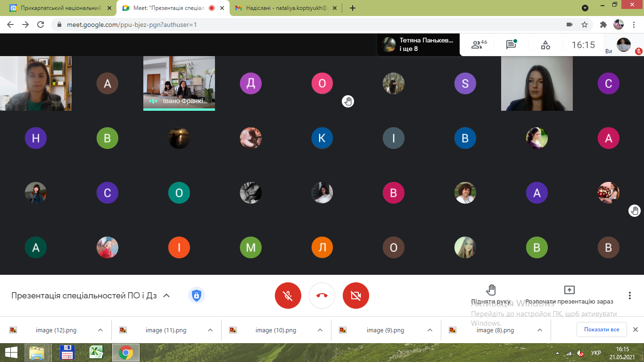Click the Показати все downloads button

click(x=601, y=329)
